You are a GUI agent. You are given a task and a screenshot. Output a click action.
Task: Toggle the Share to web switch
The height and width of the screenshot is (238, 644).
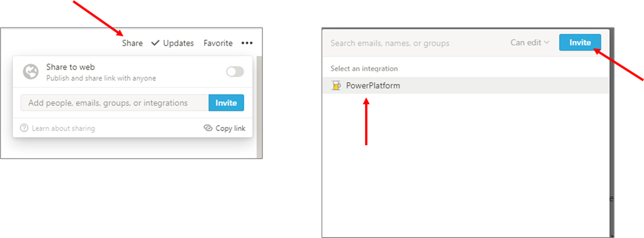[235, 72]
